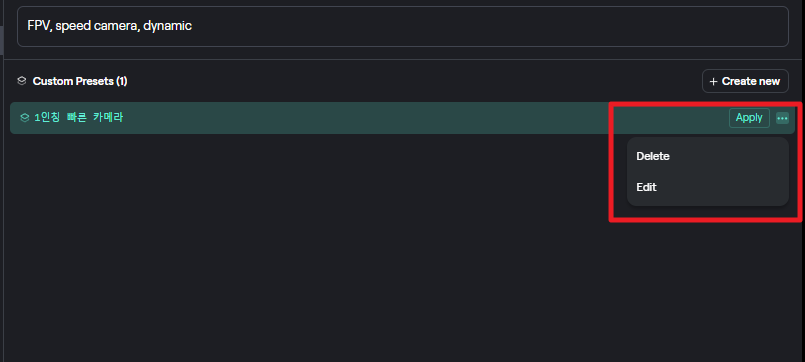Click the Delete entry in the popup
Screen dimensions: 805x362
coord(653,156)
